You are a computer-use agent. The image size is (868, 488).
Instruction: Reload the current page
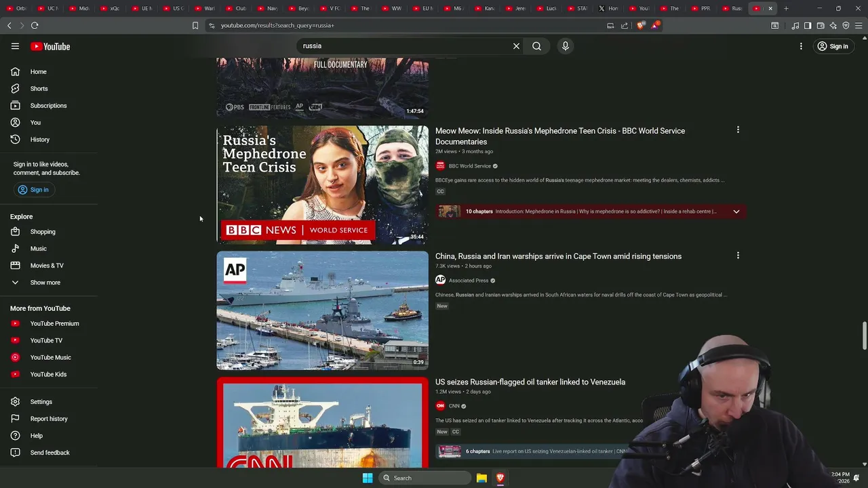pos(35,25)
